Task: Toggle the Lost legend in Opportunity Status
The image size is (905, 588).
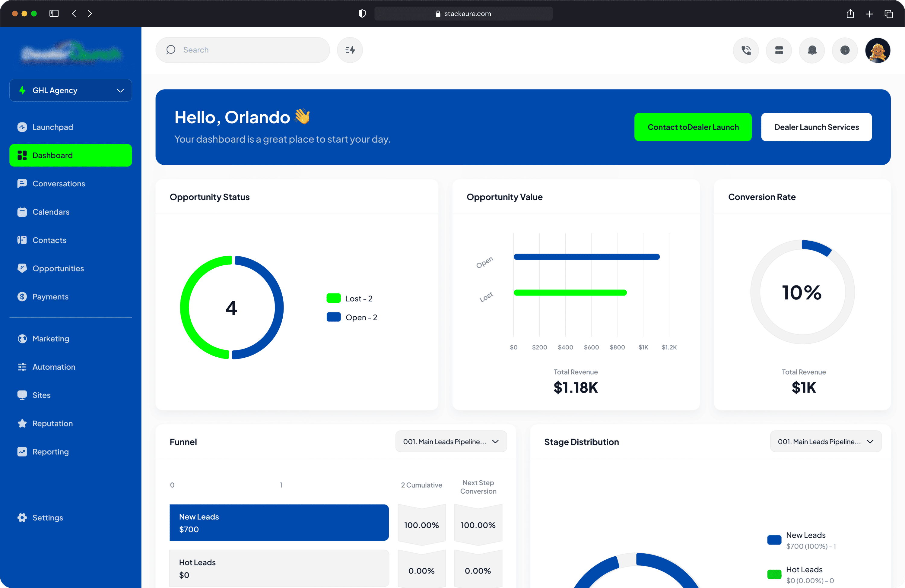Action: (349, 298)
